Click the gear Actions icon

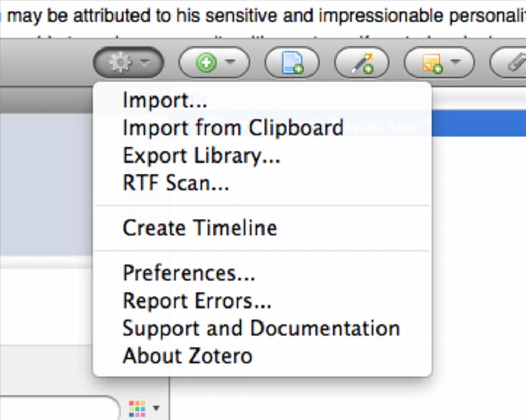pyautogui.click(x=121, y=63)
